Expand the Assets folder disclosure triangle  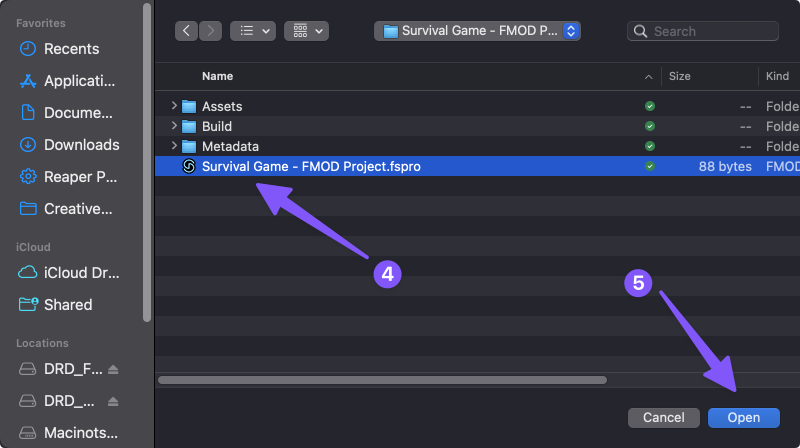(x=174, y=106)
